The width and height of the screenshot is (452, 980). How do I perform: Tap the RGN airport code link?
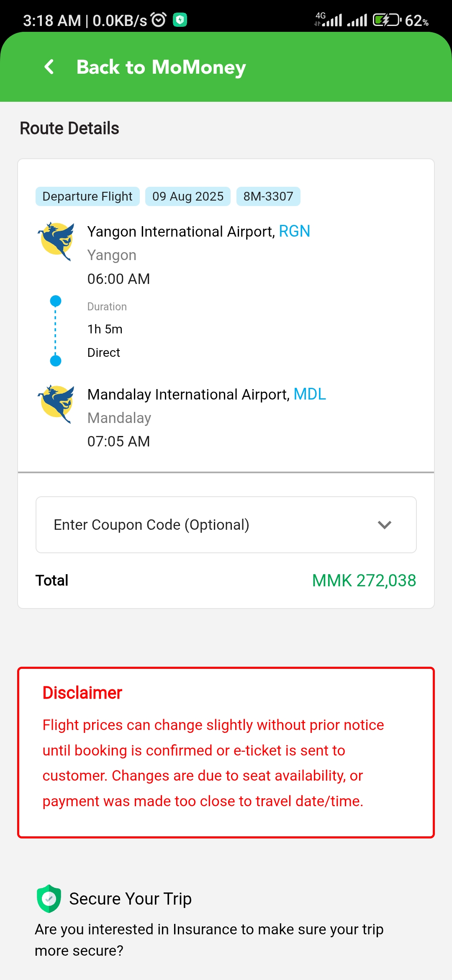tap(294, 231)
